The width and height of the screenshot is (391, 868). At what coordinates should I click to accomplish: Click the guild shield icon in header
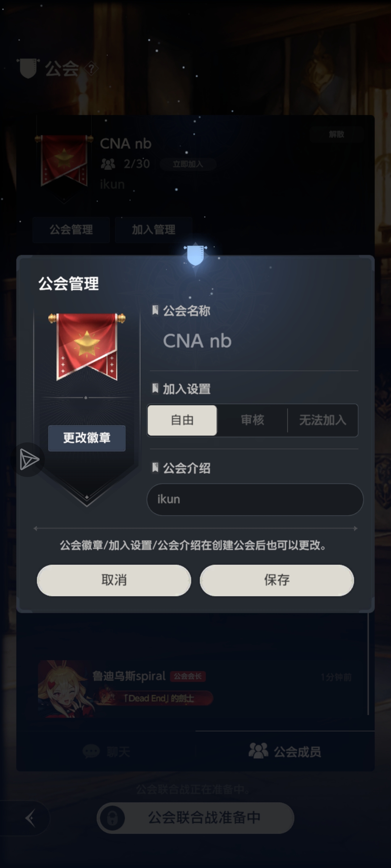point(28,68)
